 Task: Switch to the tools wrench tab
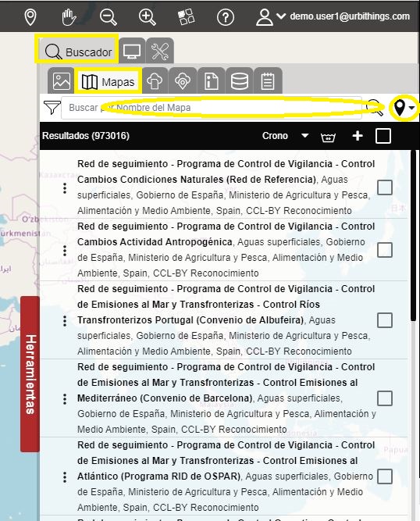click(x=160, y=52)
